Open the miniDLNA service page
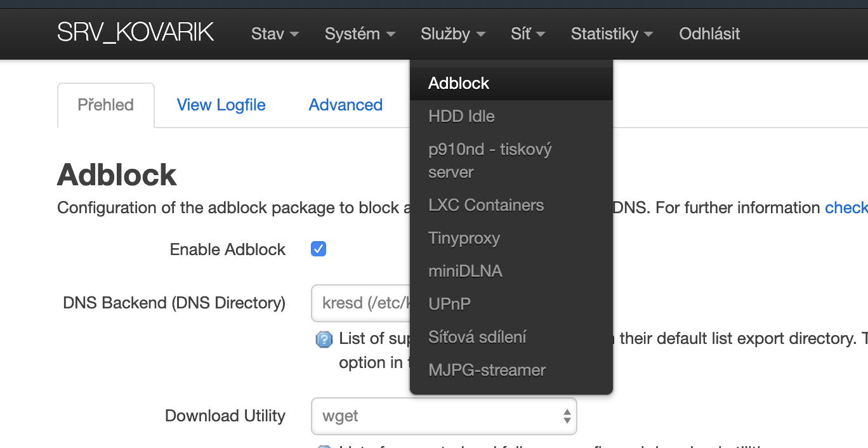The height and width of the screenshot is (448, 868). pos(465,271)
